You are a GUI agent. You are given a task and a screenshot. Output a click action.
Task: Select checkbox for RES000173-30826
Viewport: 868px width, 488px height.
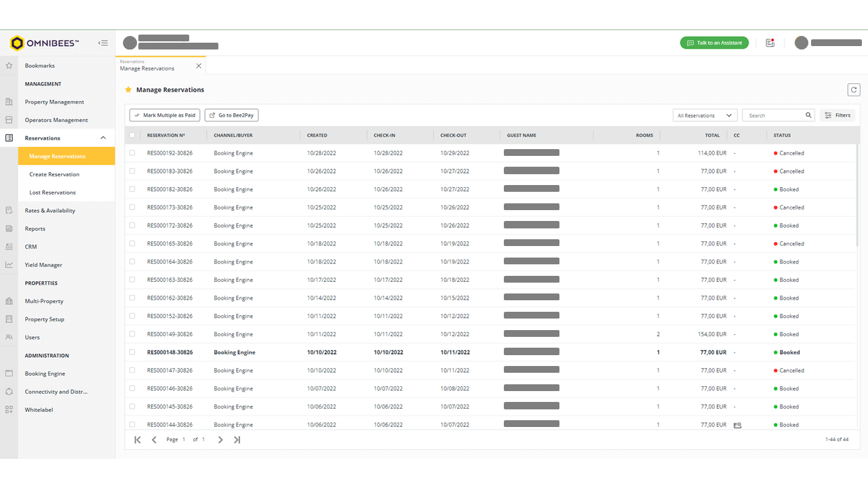click(x=132, y=207)
